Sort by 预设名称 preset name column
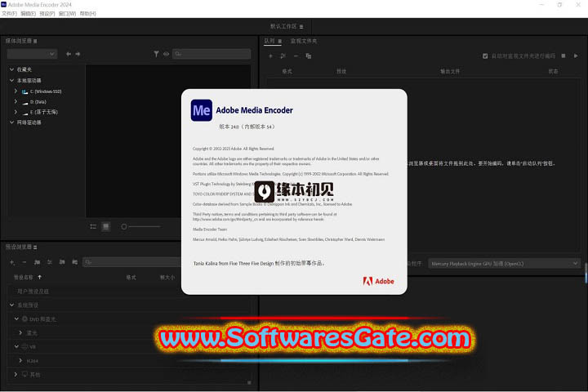The image size is (588, 392). 23,277
